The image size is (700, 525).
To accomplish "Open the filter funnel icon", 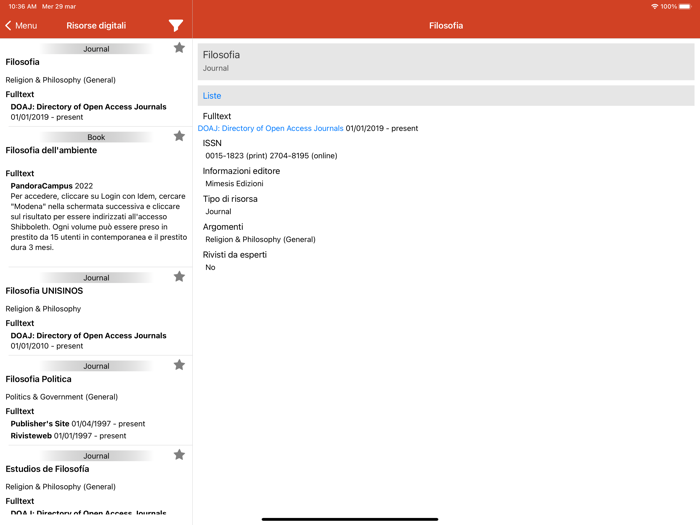I will 176,25.
